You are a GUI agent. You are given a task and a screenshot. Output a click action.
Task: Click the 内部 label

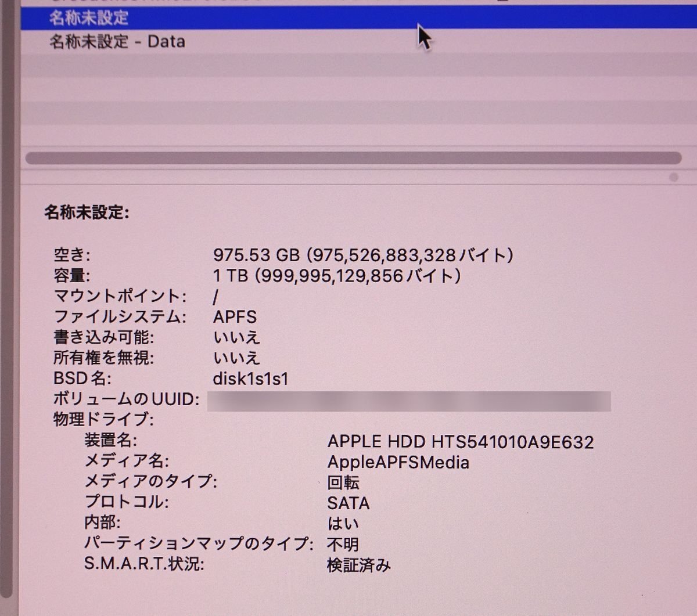pyautogui.click(x=103, y=523)
